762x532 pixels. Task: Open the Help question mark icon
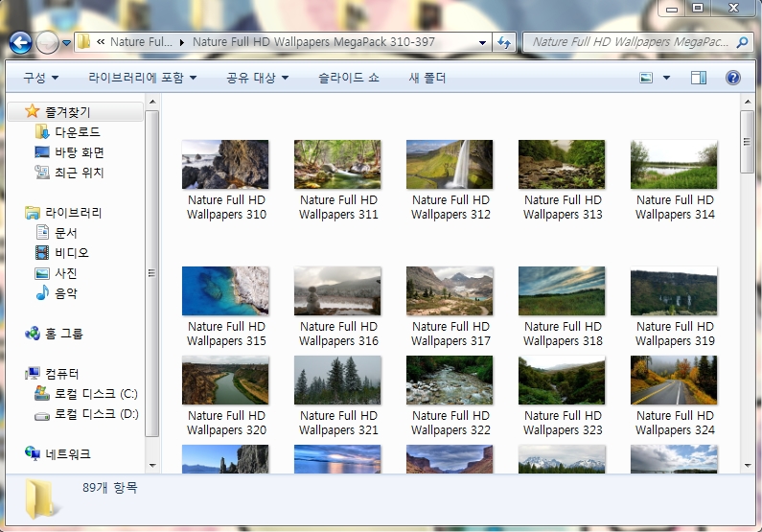pos(732,78)
